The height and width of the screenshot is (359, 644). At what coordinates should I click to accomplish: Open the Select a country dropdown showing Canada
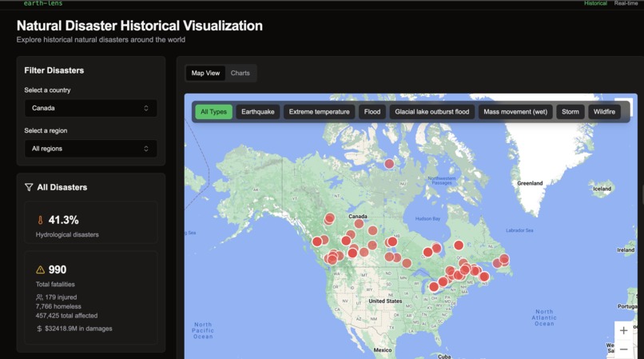tap(91, 108)
